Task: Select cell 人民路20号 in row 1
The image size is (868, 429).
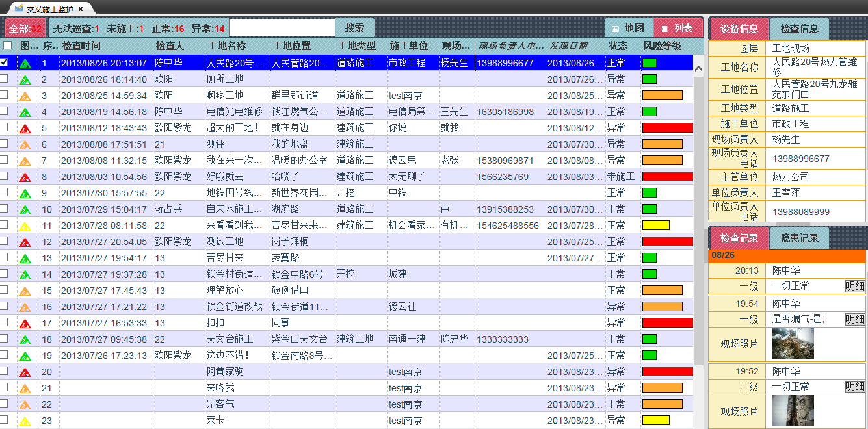Action: pyautogui.click(x=237, y=63)
